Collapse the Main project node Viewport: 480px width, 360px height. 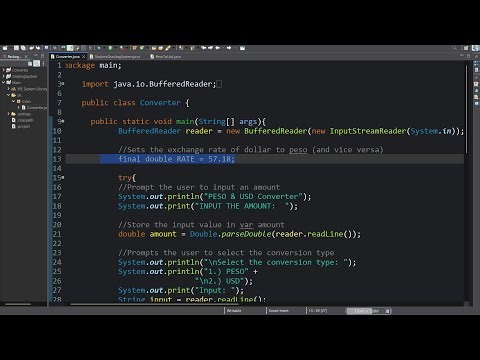point(3,82)
